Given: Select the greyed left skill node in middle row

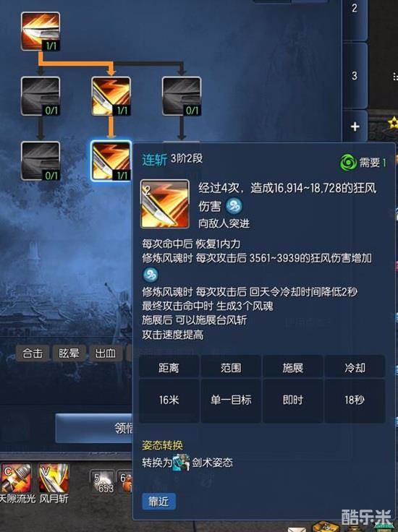Looking at the screenshot, I should click(41, 96).
